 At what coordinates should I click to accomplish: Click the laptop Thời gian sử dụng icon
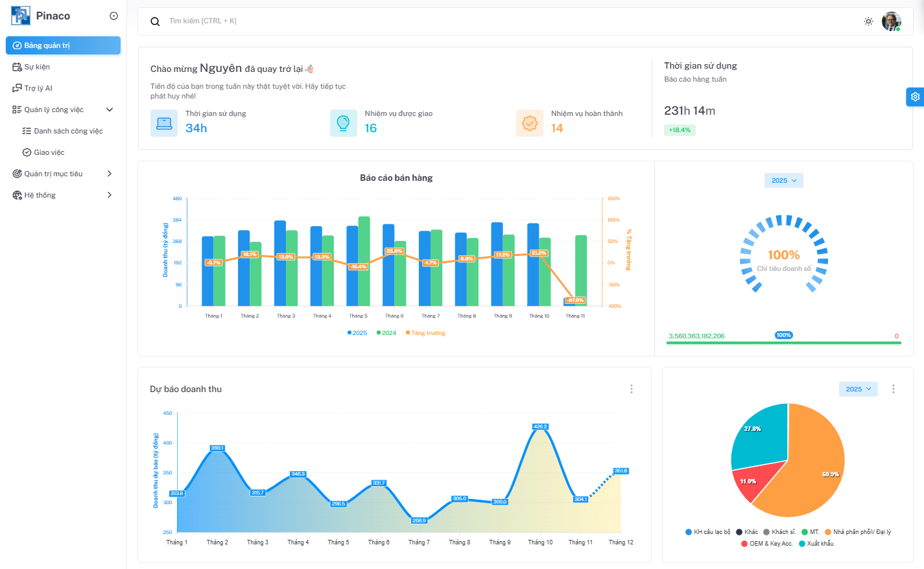164,123
